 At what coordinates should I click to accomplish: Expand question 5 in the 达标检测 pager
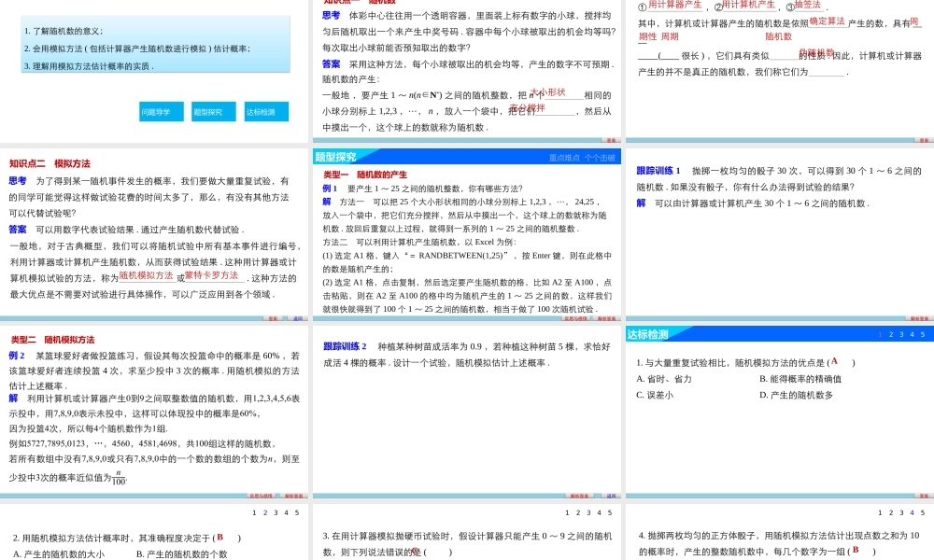pos(923,332)
